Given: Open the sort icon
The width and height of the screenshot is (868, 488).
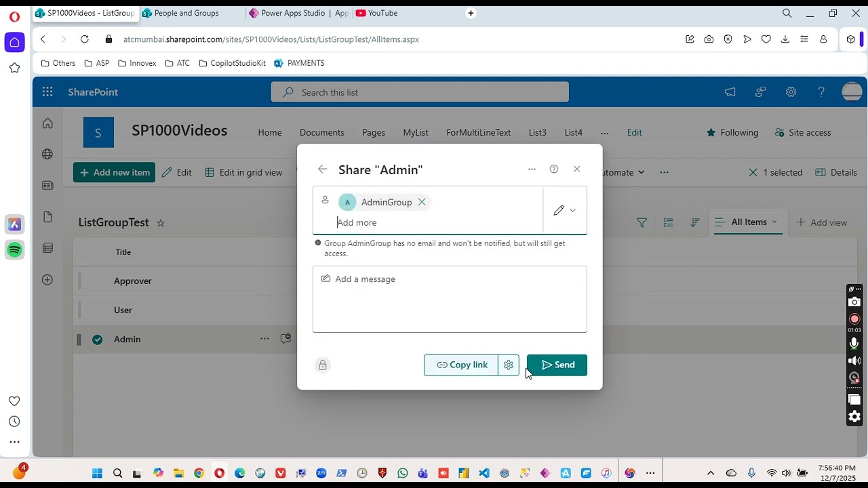Looking at the screenshot, I should (x=695, y=222).
